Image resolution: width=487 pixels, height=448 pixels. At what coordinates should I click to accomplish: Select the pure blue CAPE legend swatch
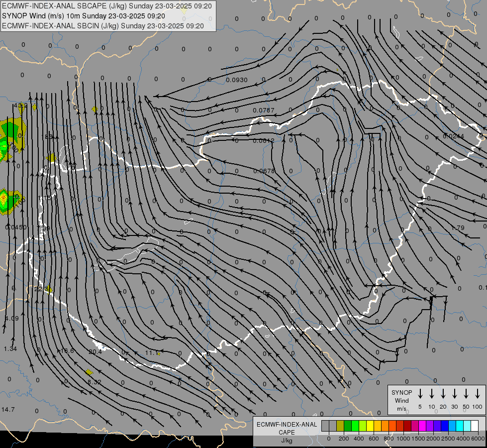[x=445, y=426]
